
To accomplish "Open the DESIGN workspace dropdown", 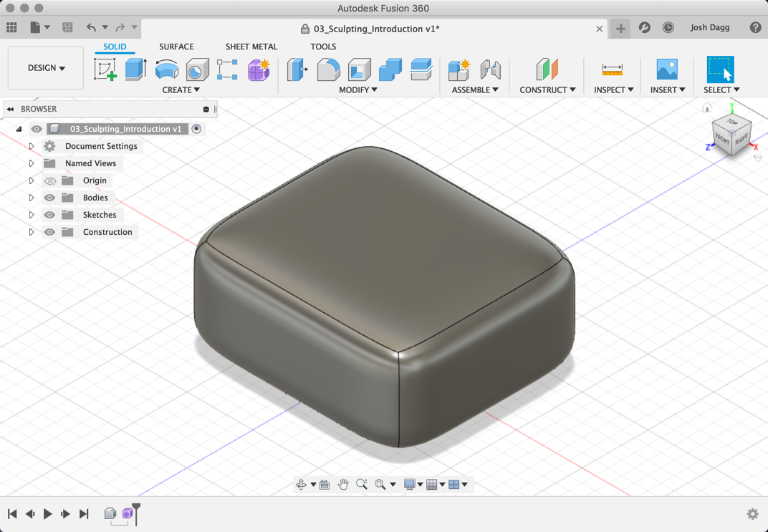I will point(46,68).
